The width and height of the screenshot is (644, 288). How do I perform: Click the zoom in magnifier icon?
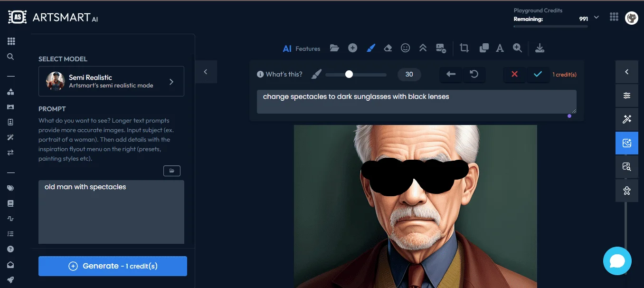(517, 48)
